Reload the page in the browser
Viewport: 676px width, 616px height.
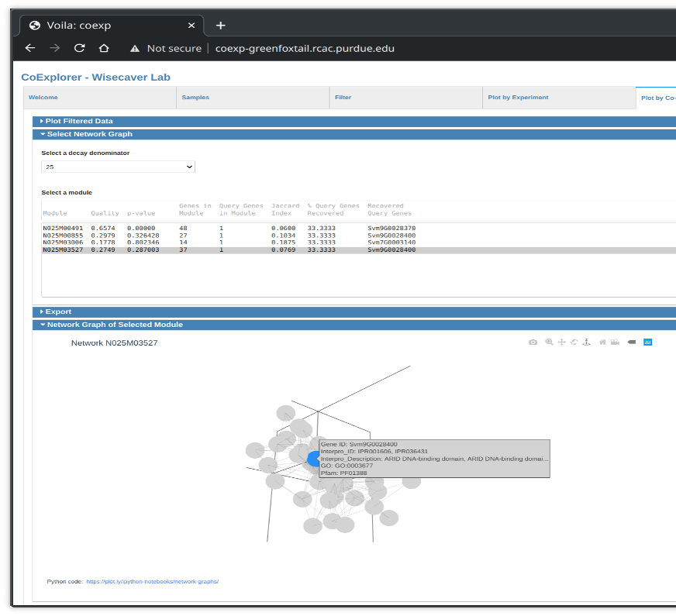point(79,48)
